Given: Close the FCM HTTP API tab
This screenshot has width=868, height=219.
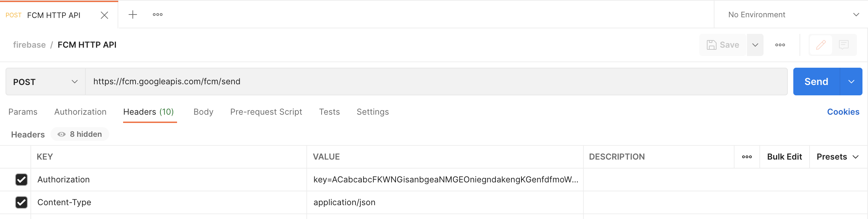Looking at the screenshot, I should pos(104,15).
